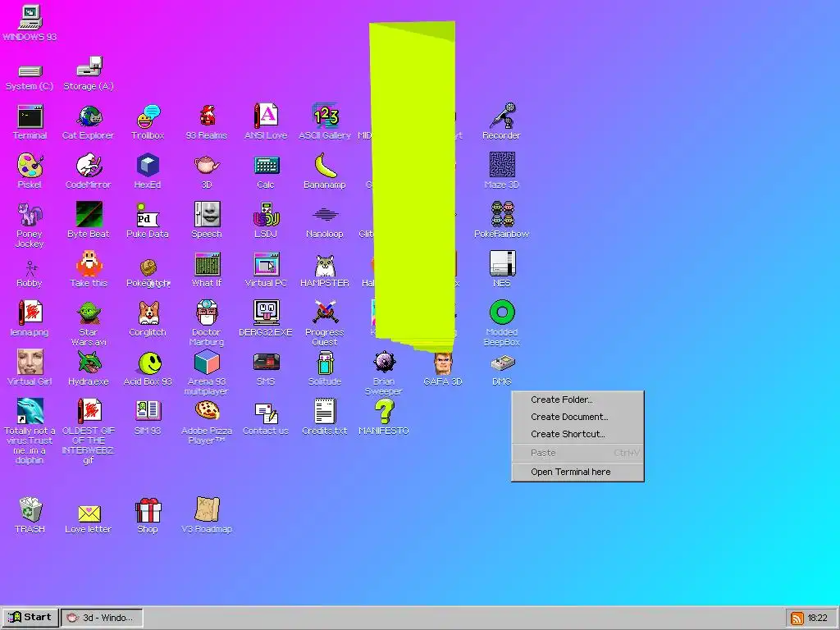Viewport: 840px width, 630px height.
Task: Open lenna.png image file
Action: click(30, 313)
